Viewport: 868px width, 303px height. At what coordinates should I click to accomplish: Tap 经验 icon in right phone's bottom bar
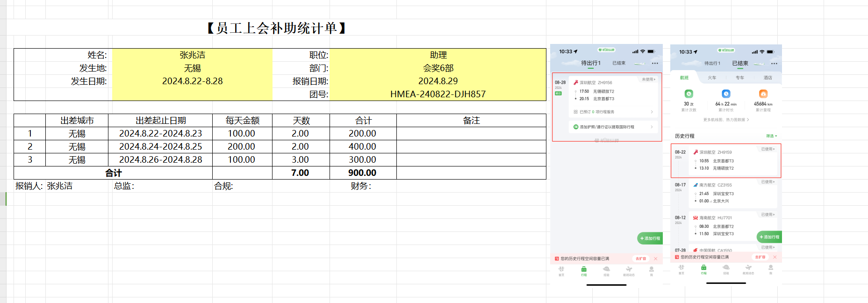click(726, 268)
